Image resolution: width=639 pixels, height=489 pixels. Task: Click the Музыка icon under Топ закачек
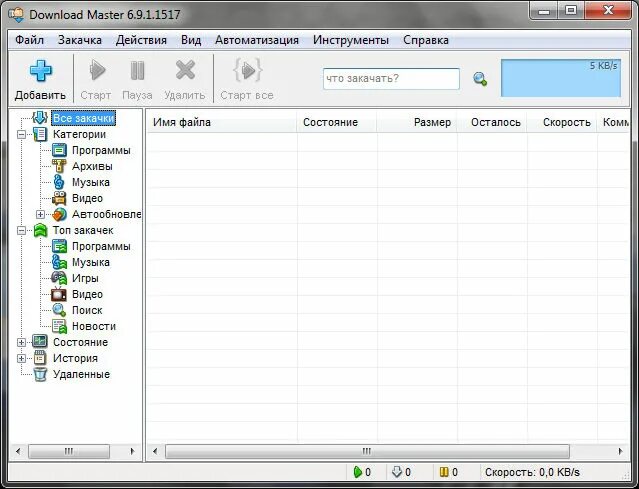[59, 262]
